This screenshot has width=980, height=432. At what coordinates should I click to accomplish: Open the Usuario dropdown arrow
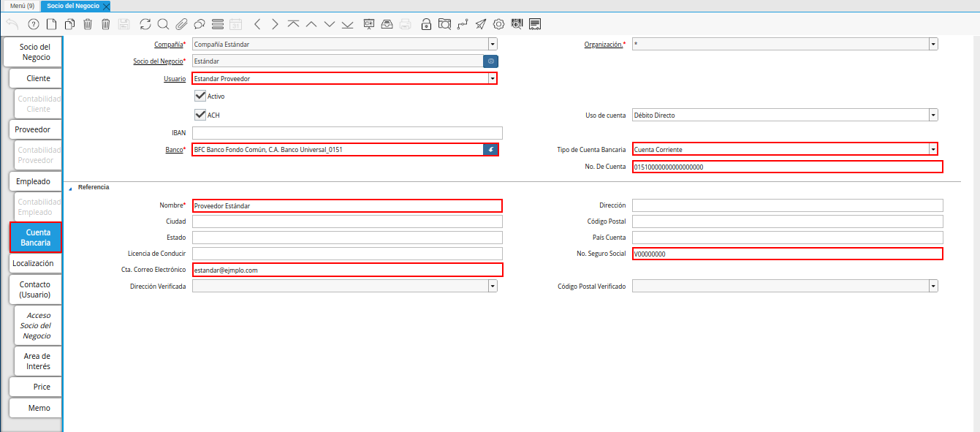click(493, 78)
